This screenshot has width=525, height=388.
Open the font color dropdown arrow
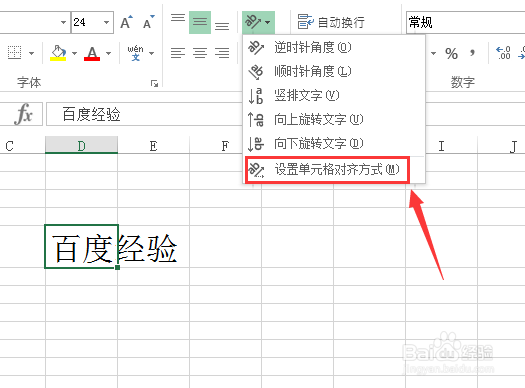[x=108, y=53]
